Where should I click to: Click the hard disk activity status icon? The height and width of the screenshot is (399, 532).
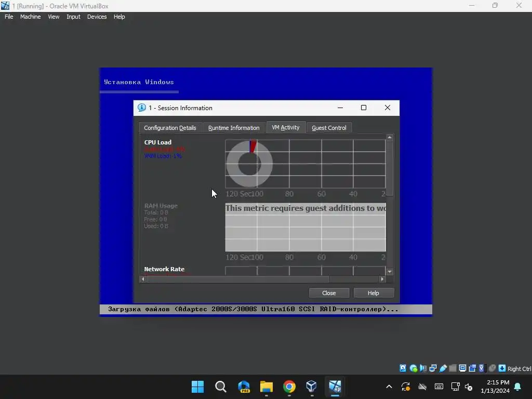[403, 368]
